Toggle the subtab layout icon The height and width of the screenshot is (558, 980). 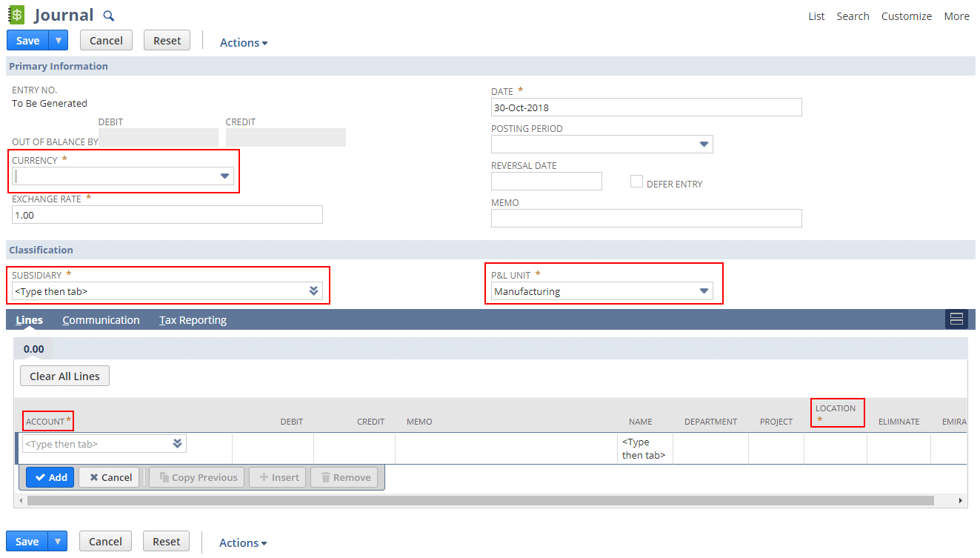956,319
